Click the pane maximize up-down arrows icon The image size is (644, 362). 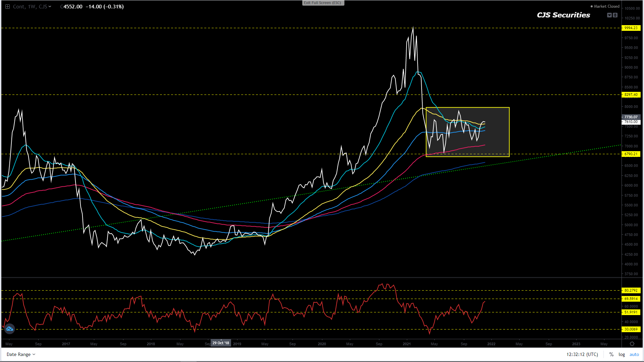(615, 15)
